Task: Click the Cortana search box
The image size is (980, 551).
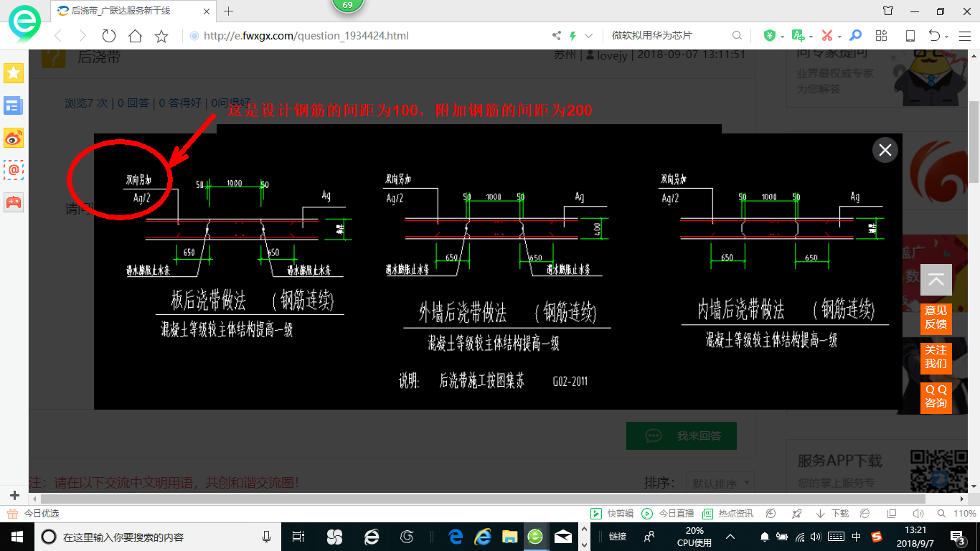Action: point(158,537)
